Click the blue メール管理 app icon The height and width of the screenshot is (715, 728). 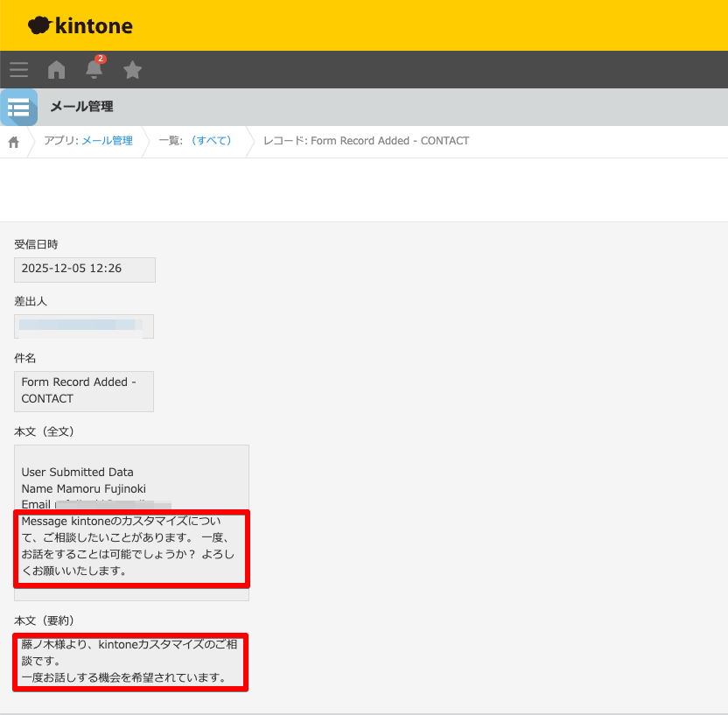pos(18,107)
